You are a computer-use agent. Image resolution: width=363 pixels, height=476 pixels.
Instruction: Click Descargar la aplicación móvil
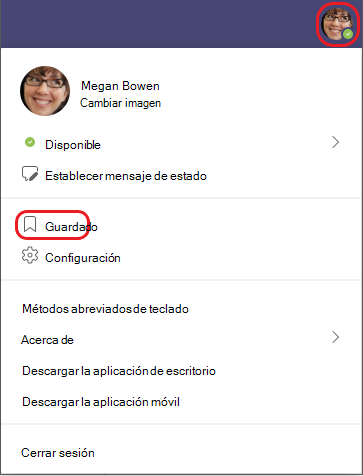coord(181,402)
